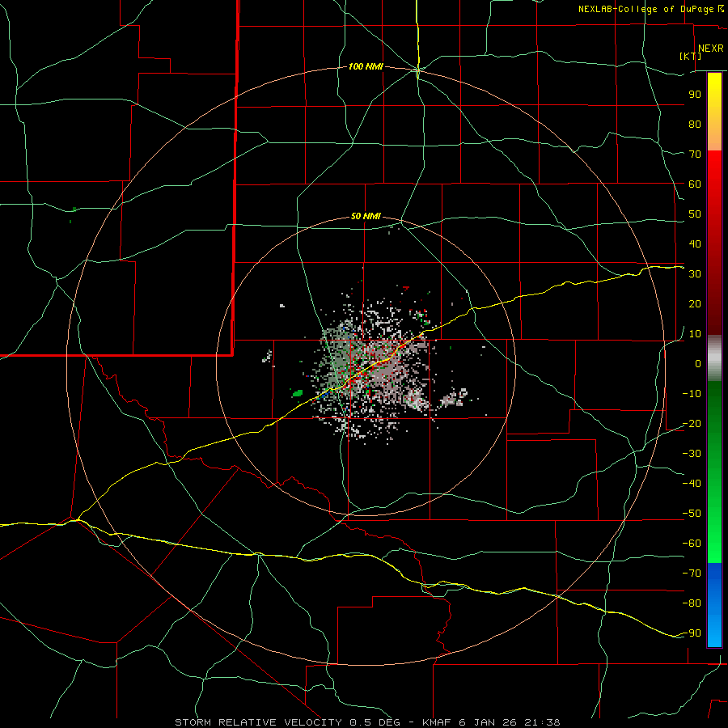Image resolution: width=728 pixels, height=728 pixels.
Task: Click the -80 value on velocity scale
Action: tap(692, 603)
